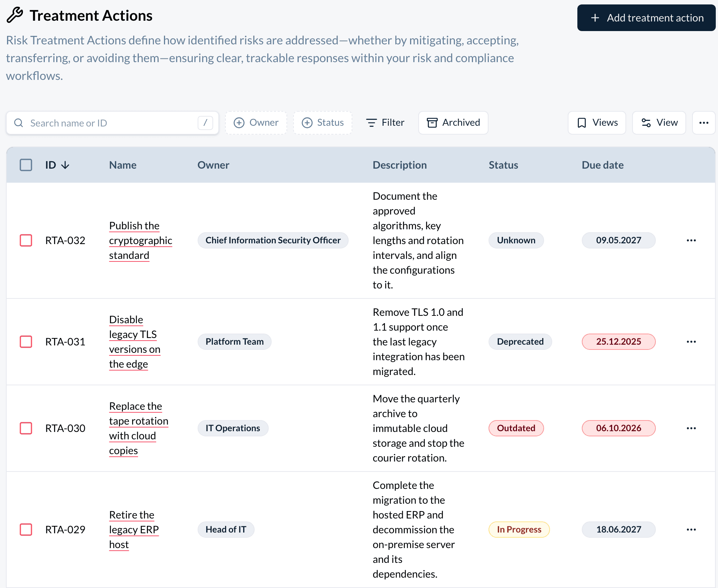Select the RTA-032 row checkbox
This screenshot has height=588, width=718.
(26, 240)
